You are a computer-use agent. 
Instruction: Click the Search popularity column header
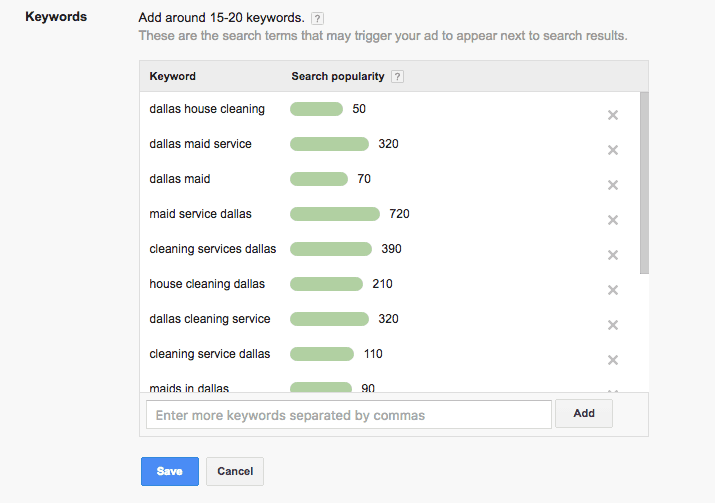click(x=338, y=76)
